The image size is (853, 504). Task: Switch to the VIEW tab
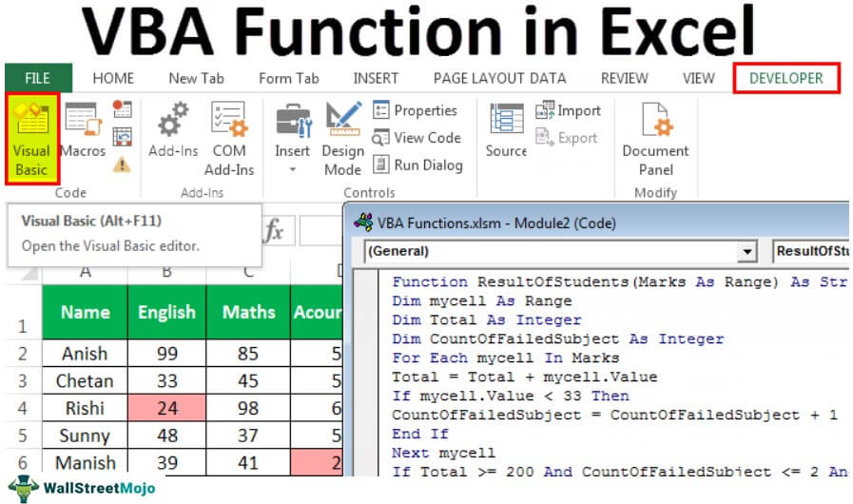tap(699, 78)
